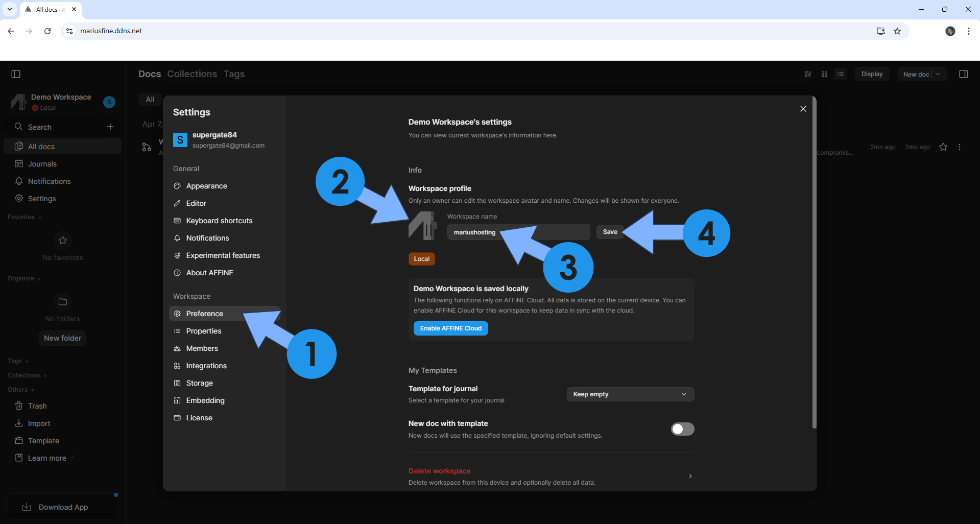Expand the New doc dropdown arrow
Image resolution: width=980 pixels, height=524 pixels.
(938, 74)
